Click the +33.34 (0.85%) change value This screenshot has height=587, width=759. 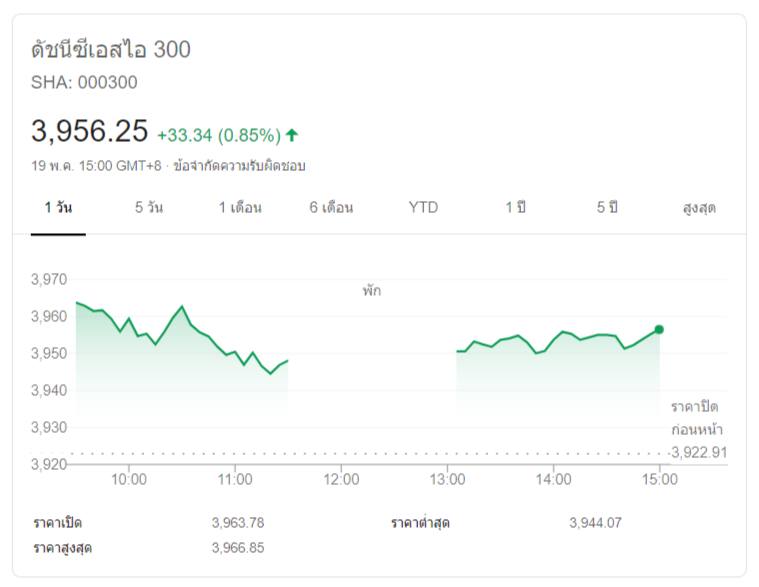(218, 134)
